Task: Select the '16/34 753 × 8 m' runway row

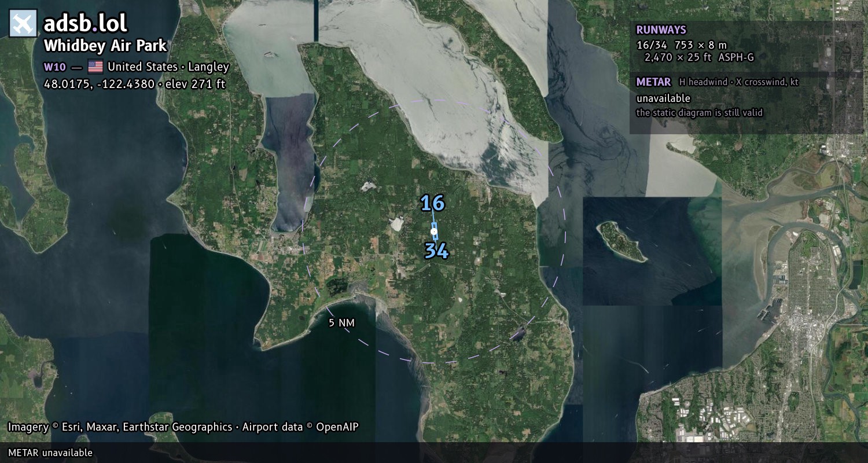Action: coord(681,45)
